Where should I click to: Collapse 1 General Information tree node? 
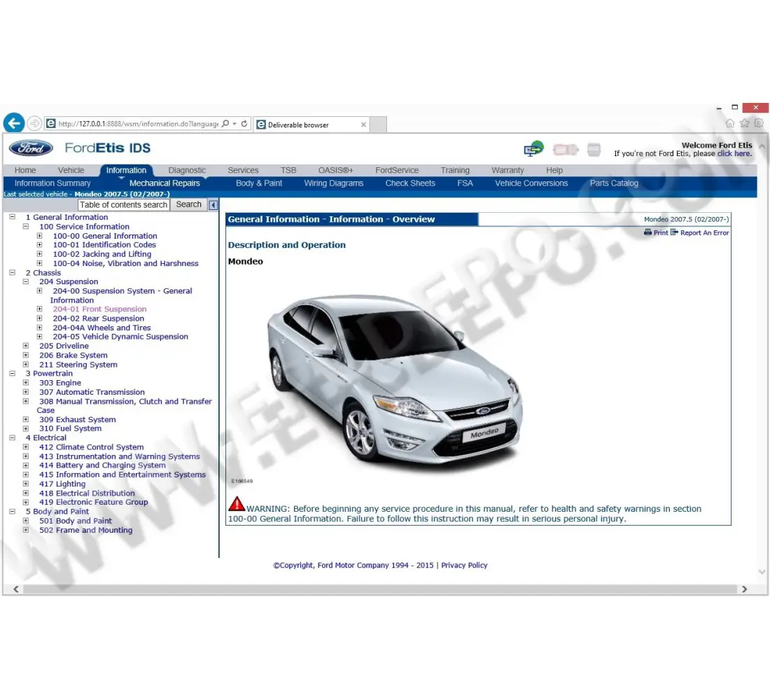(x=13, y=216)
